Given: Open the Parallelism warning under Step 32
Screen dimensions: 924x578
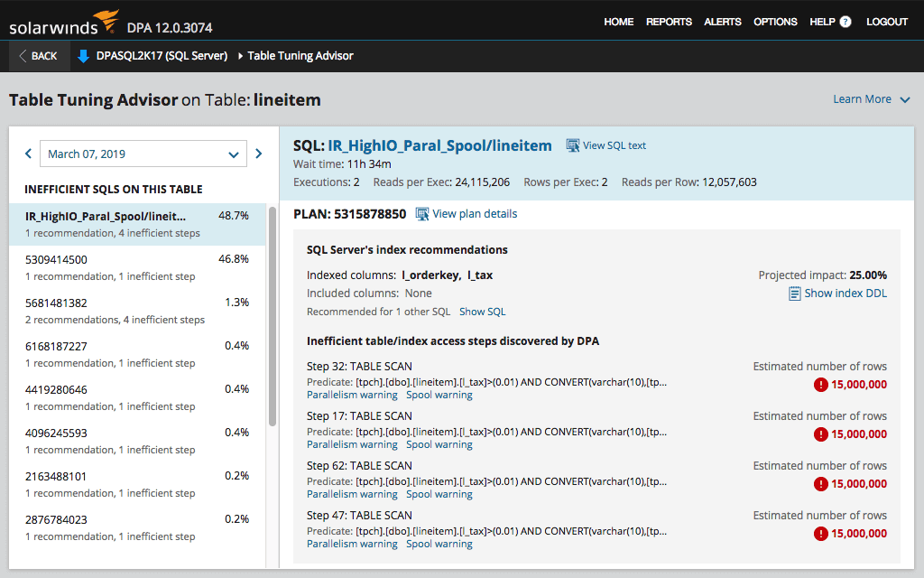Looking at the screenshot, I should [x=352, y=394].
